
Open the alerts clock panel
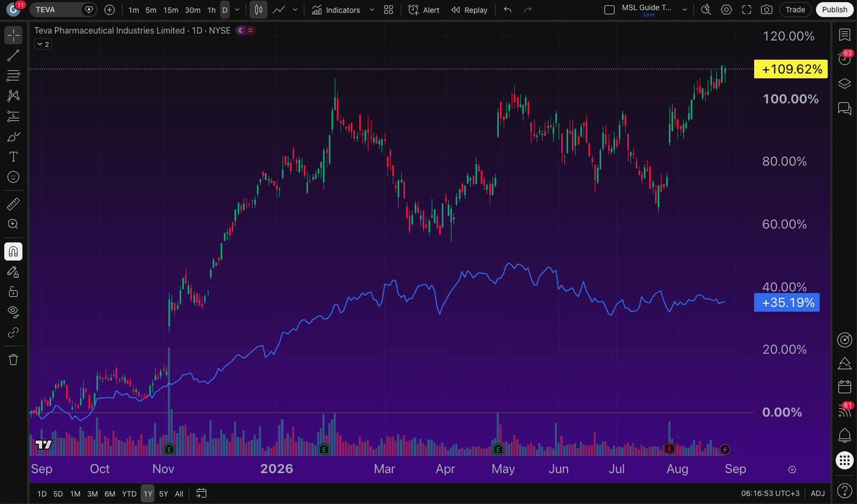[x=845, y=58]
